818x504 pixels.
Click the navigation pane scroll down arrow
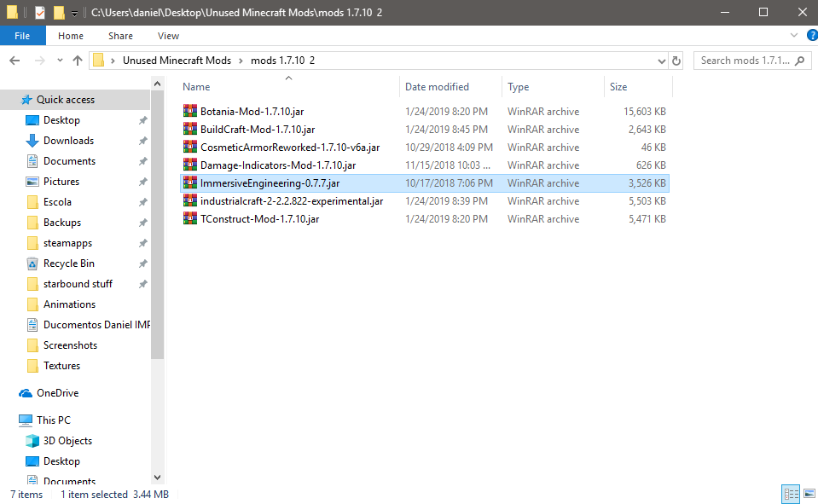[158, 478]
